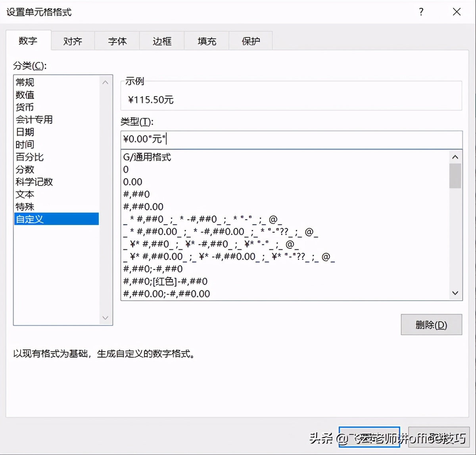Screen dimensions: 476x455
Task: Click the help question mark icon
Action: tap(421, 12)
